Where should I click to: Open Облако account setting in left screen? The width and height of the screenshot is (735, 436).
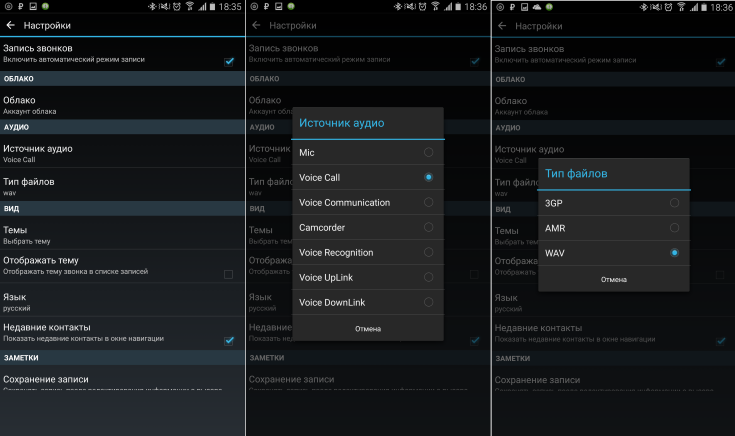point(122,103)
